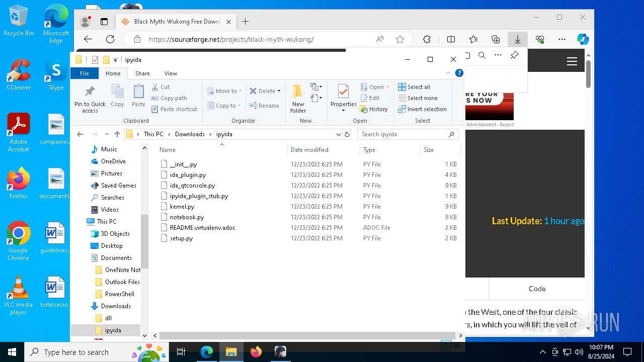Open Properties from the ribbon
This screenshot has width=644, height=362.
point(343,99)
